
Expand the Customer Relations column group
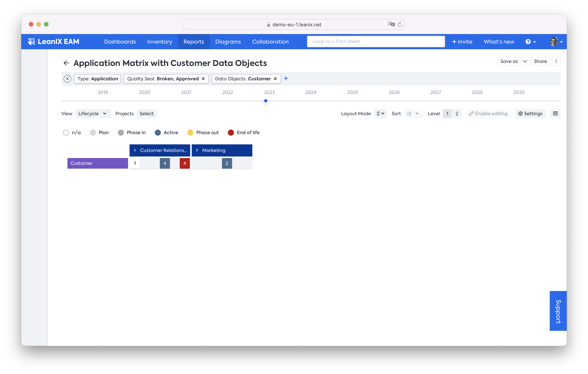click(135, 150)
